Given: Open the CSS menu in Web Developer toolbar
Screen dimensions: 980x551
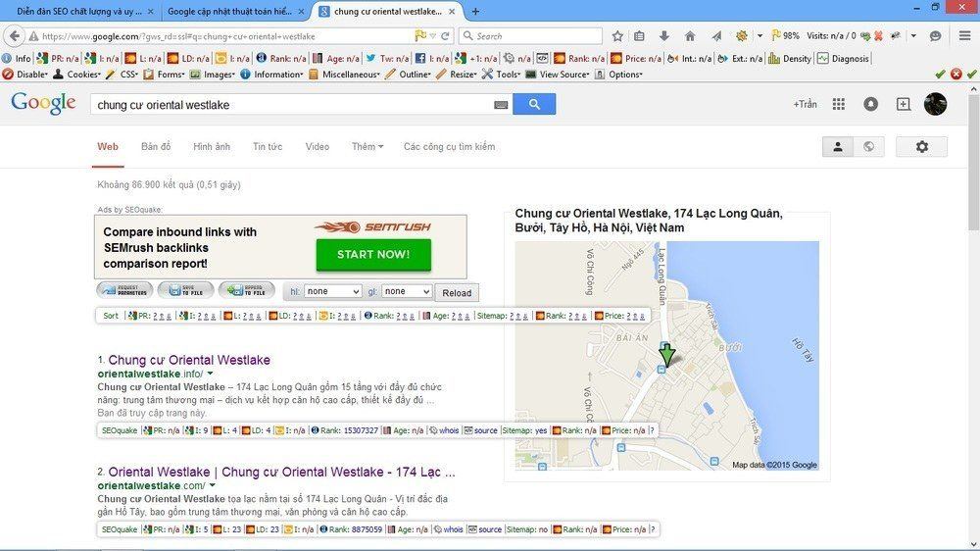Looking at the screenshot, I should [122, 74].
